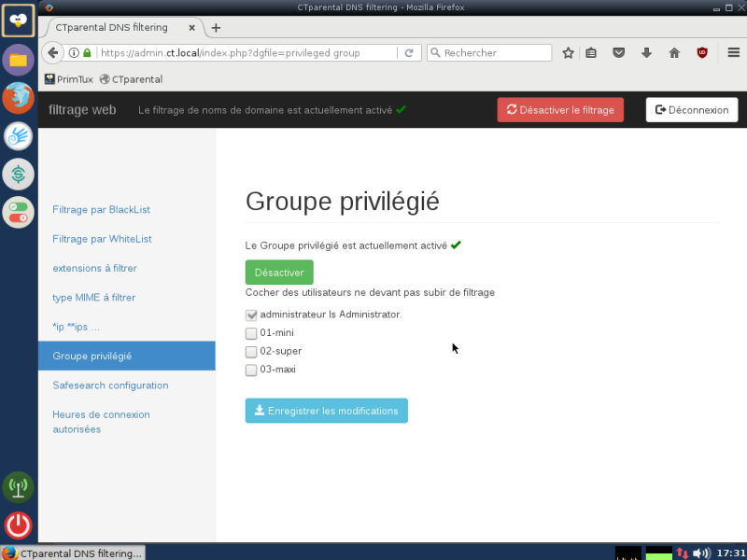Image resolution: width=747 pixels, height=560 pixels.
Task: Open the uBlock Origin shield icon
Action: coord(702,53)
